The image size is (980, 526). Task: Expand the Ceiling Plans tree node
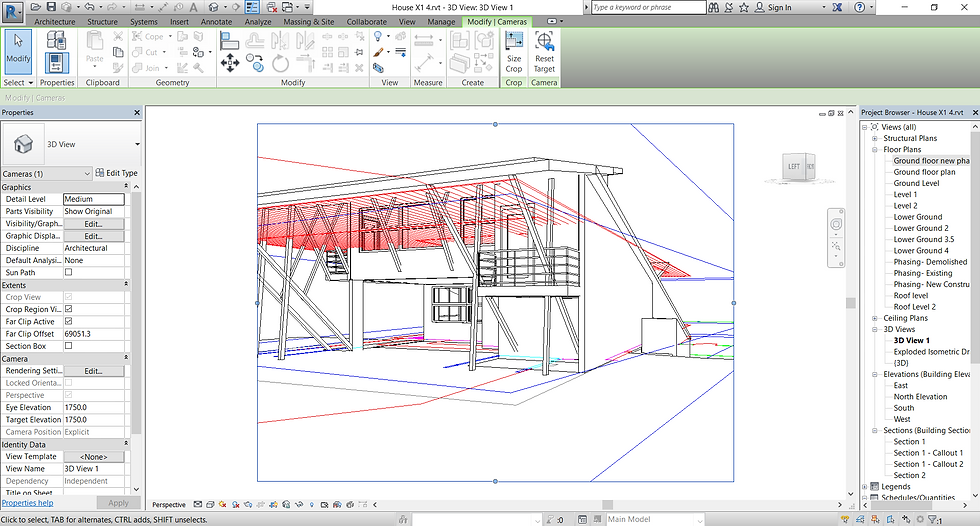875,319
